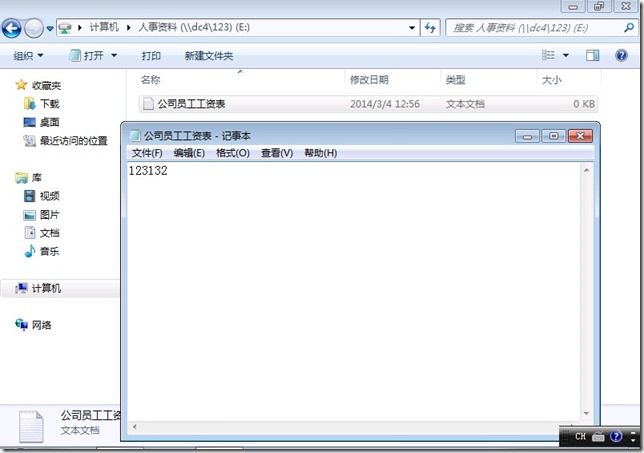644x453 pixels.
Task: Open 最近访问的位置 in the navigation pane
Action: coord(74,140)
